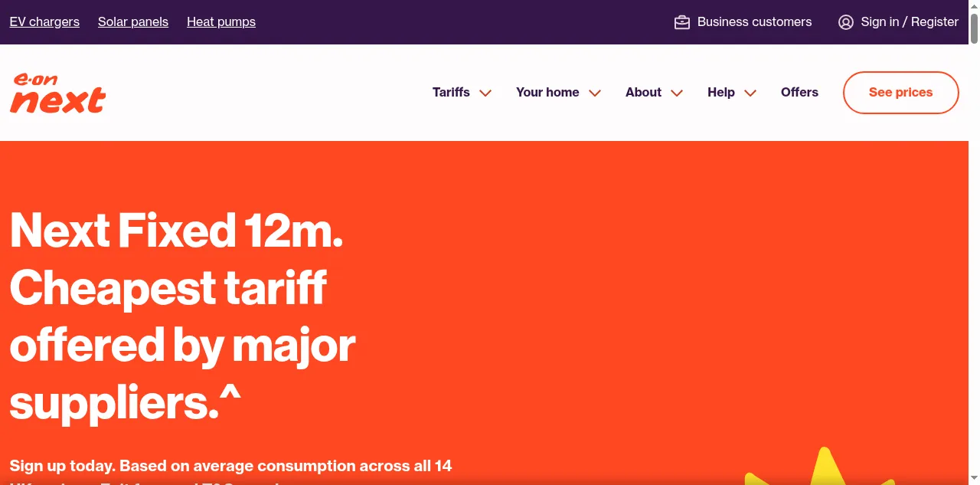The height and width of the screenshot is (485, 980).
Task: Open the E.ON Next logo homepage
Action: tap(58, 93)
